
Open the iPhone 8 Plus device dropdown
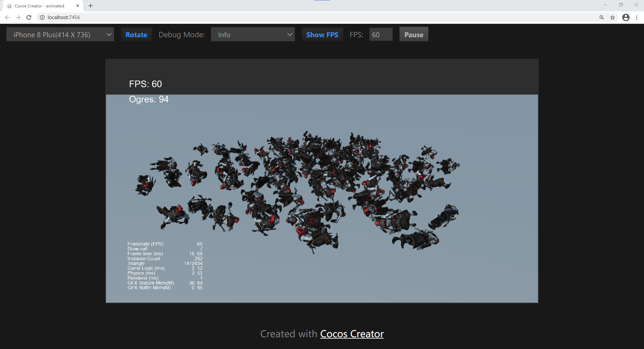click(x=60, y=35)
